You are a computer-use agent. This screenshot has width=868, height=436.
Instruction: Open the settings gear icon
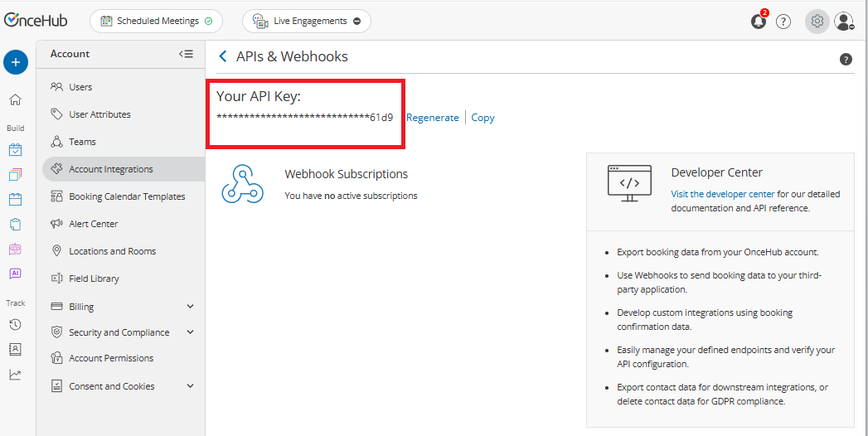coord(817,22)
